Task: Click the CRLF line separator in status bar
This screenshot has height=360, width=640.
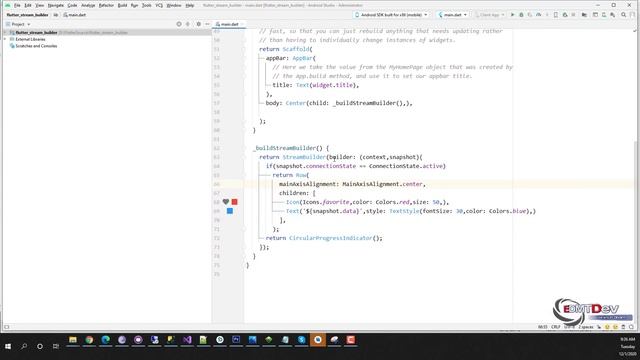Action: click(x=556, y=327)
